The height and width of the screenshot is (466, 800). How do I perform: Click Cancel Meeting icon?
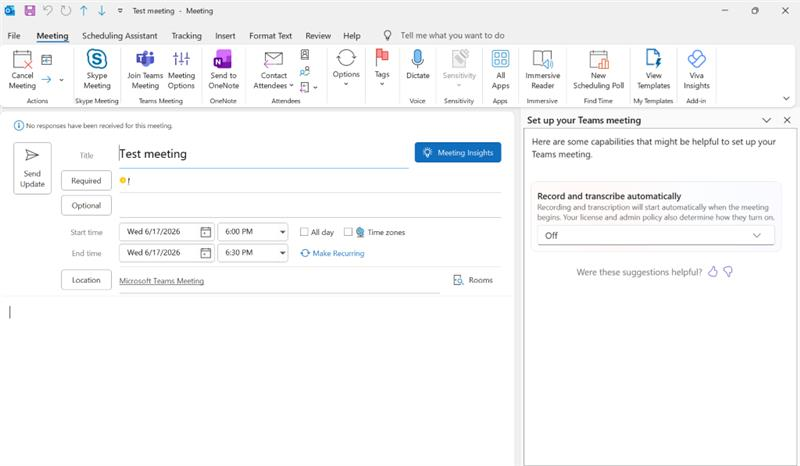tap(22, 70)
